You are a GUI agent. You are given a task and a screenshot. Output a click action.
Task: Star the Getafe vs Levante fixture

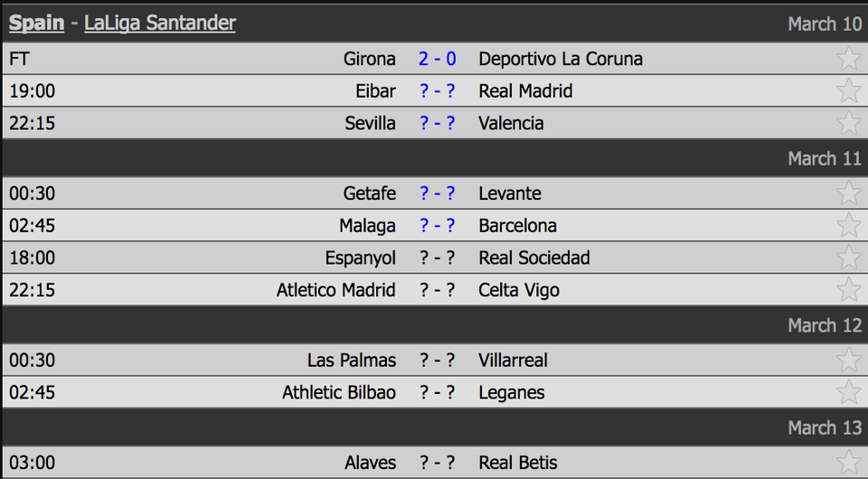pyautogui.click(x=848, y=193)
